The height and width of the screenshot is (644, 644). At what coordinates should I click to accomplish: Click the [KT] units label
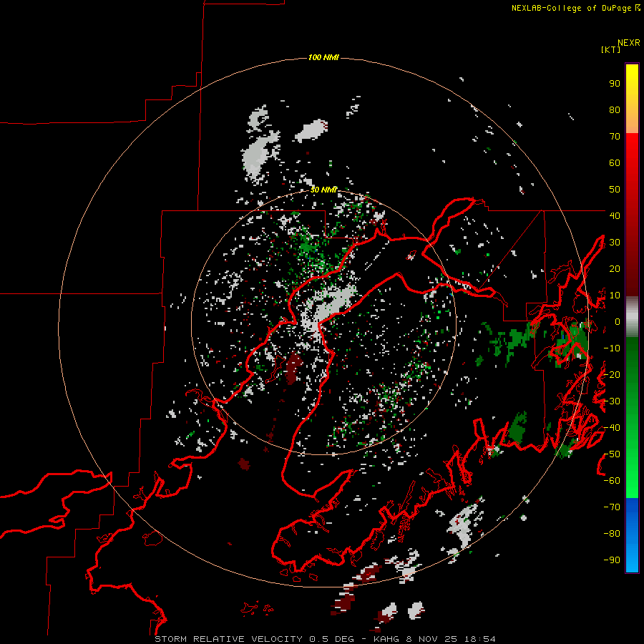(610, 49)
